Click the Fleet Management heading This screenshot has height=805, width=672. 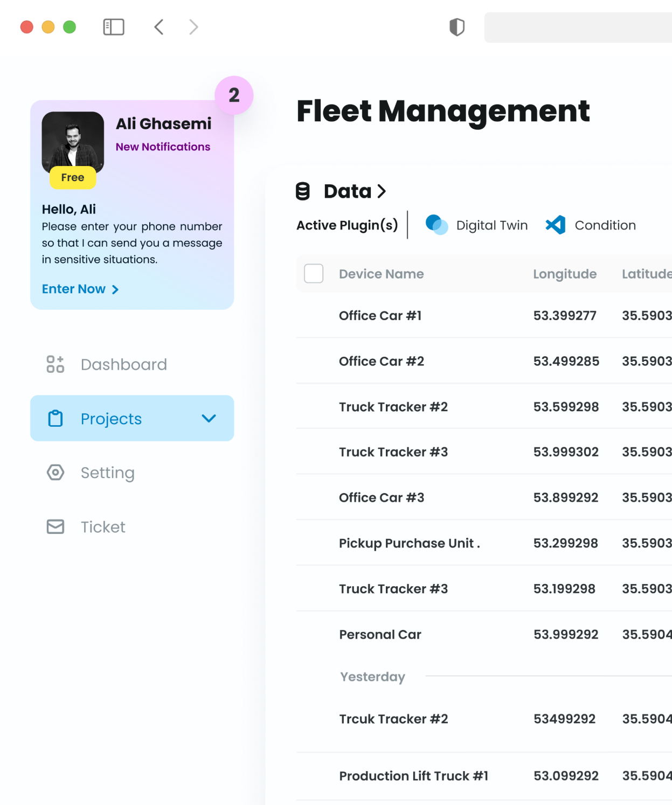(x=443, y=111)
